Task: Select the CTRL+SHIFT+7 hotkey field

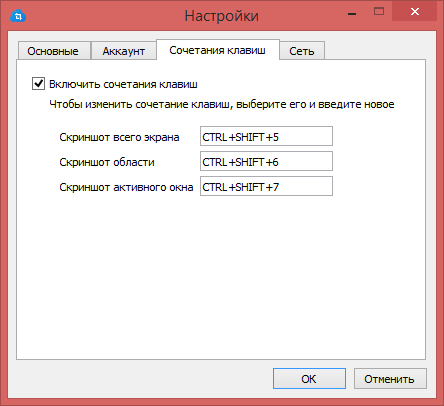Action: click(x=266, y=186)
